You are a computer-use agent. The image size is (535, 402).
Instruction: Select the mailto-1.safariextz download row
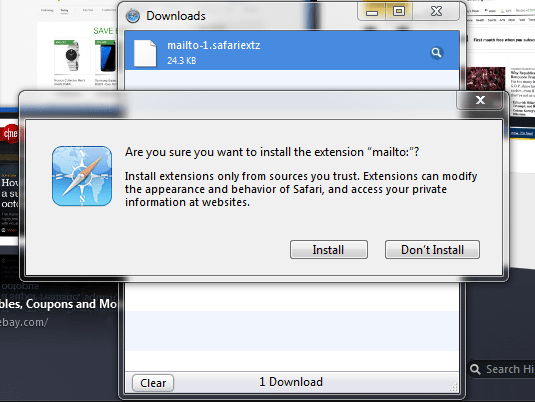(292, 51)
